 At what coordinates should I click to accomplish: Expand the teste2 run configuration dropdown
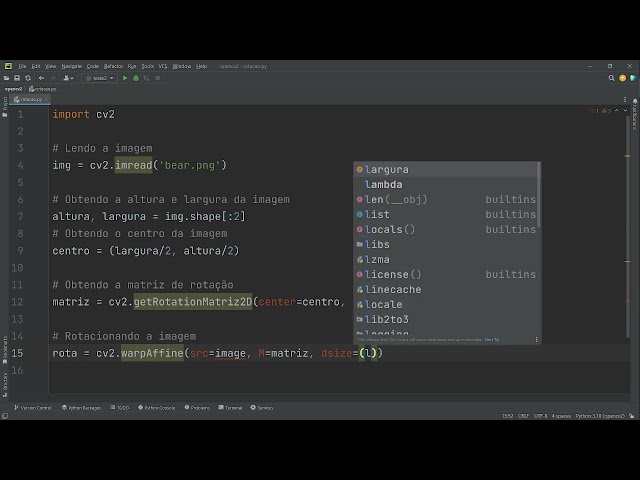point(100,78)
